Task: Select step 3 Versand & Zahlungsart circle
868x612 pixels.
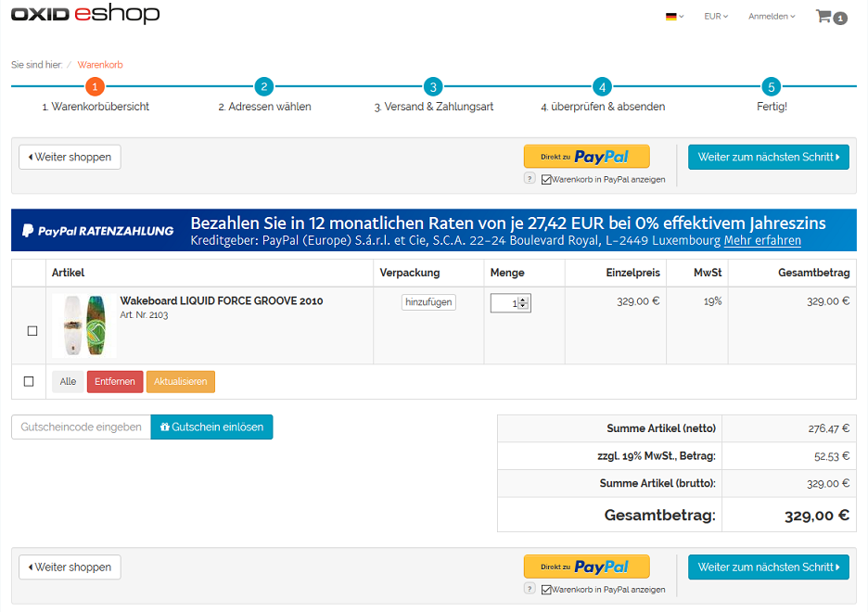Action: [x=433, y=86]
